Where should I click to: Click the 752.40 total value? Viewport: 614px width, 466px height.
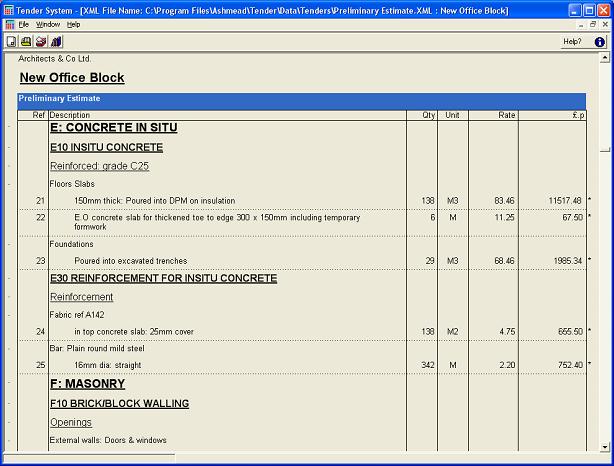571,365
